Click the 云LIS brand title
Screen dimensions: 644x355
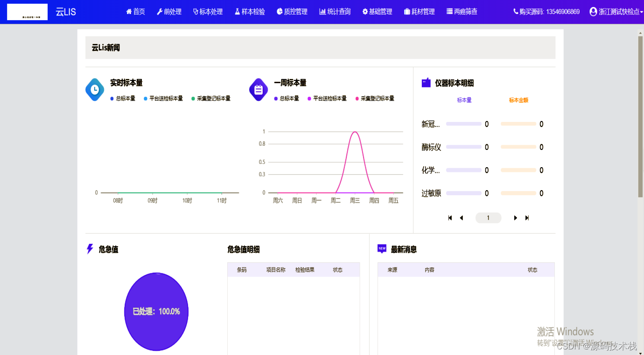[66, 12]
